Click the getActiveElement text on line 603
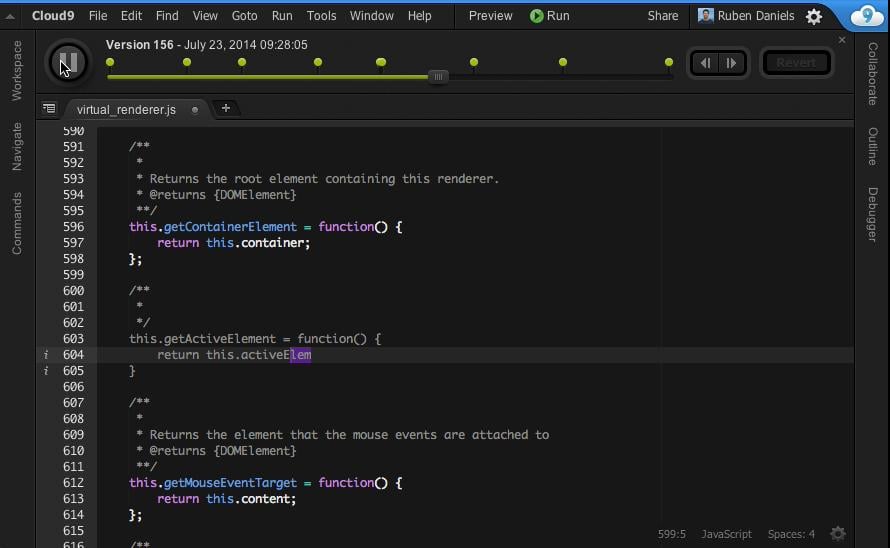The width and height of the screenshot is (890, 548). coord(220,338)
